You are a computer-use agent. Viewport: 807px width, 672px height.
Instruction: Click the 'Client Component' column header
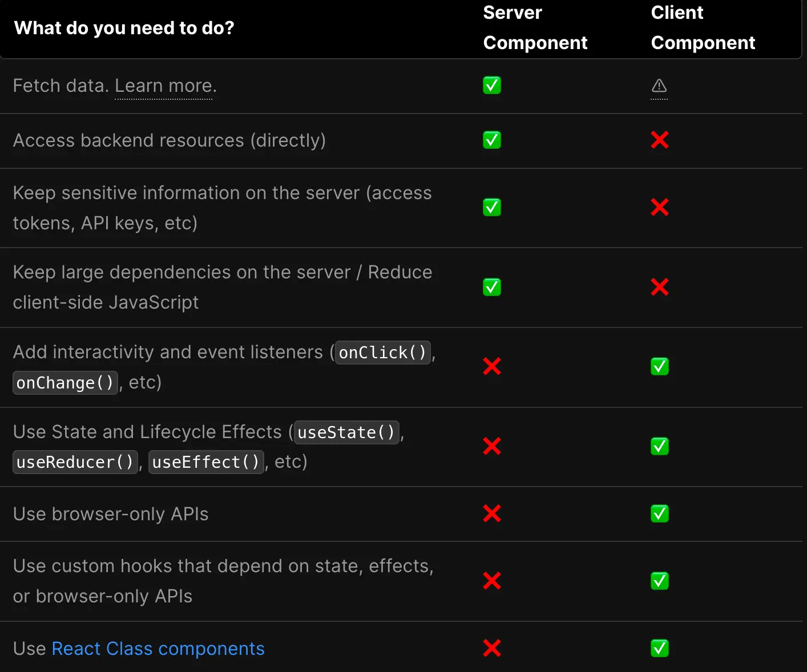[x=703, y=27]
